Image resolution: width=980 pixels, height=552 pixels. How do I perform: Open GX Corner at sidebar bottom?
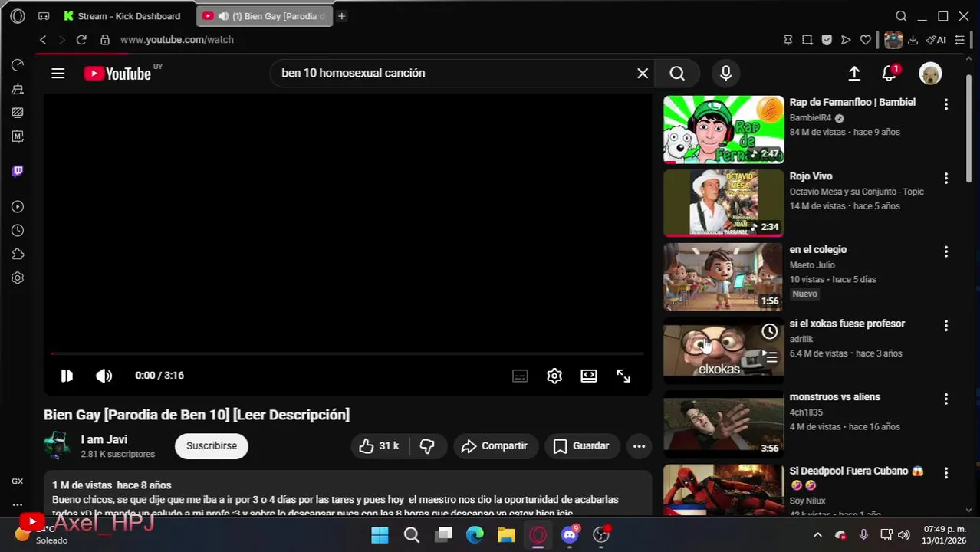(18, 481)
